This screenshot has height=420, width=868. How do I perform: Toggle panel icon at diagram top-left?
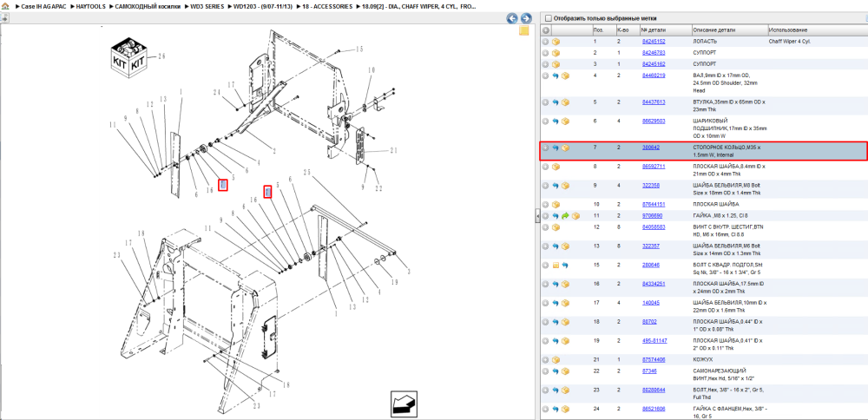click(x=3, y=17)
